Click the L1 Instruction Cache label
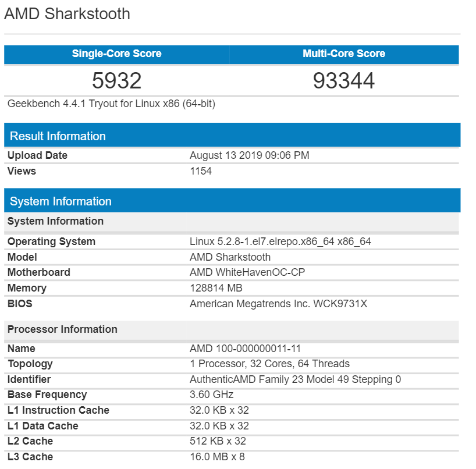476x469 pixels. pos(58,410)
